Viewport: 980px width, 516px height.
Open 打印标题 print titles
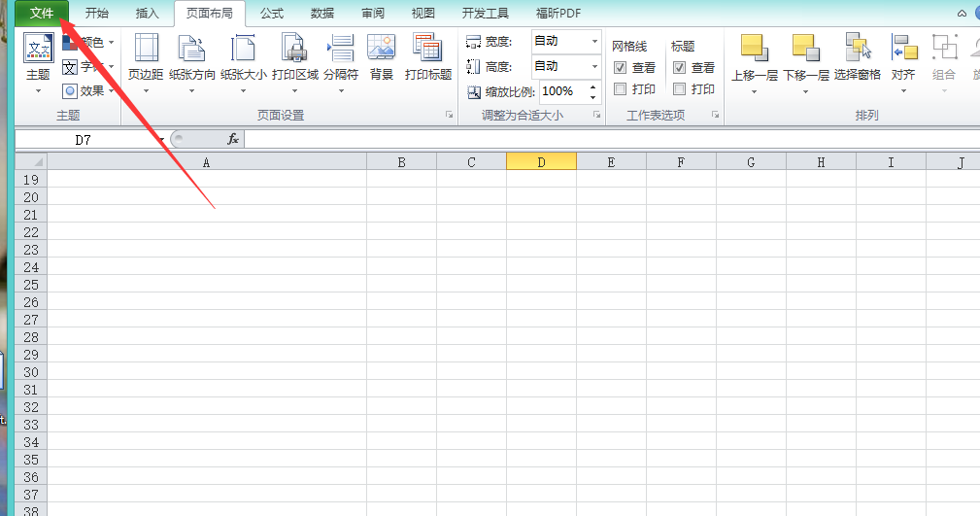(428, 57)
